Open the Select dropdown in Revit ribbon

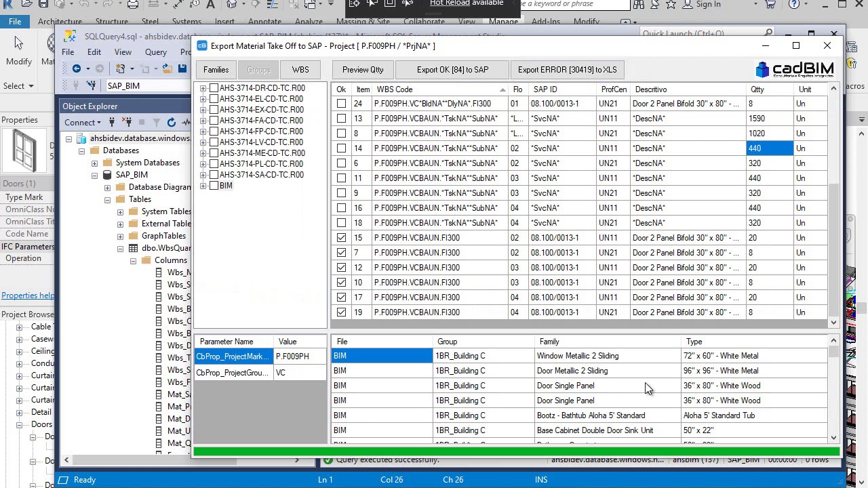coord(18,86)
